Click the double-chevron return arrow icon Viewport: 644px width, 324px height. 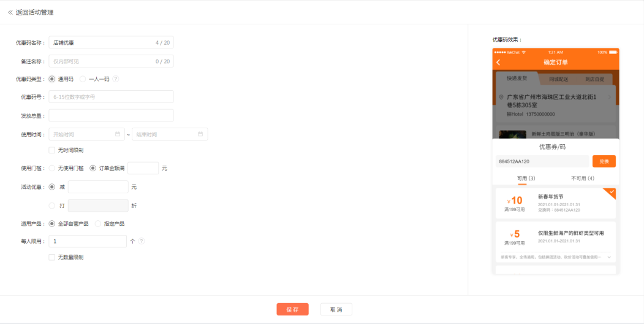click(x=10, y=13)
